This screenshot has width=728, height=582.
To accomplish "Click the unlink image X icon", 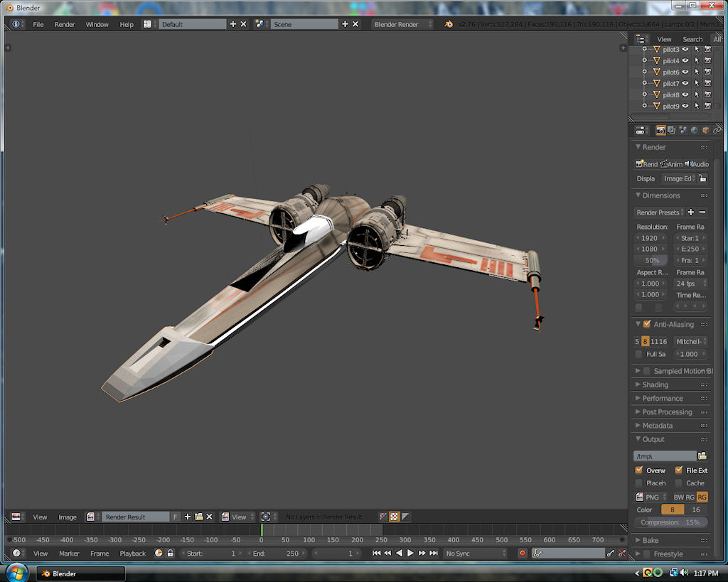I will (210, 517).
